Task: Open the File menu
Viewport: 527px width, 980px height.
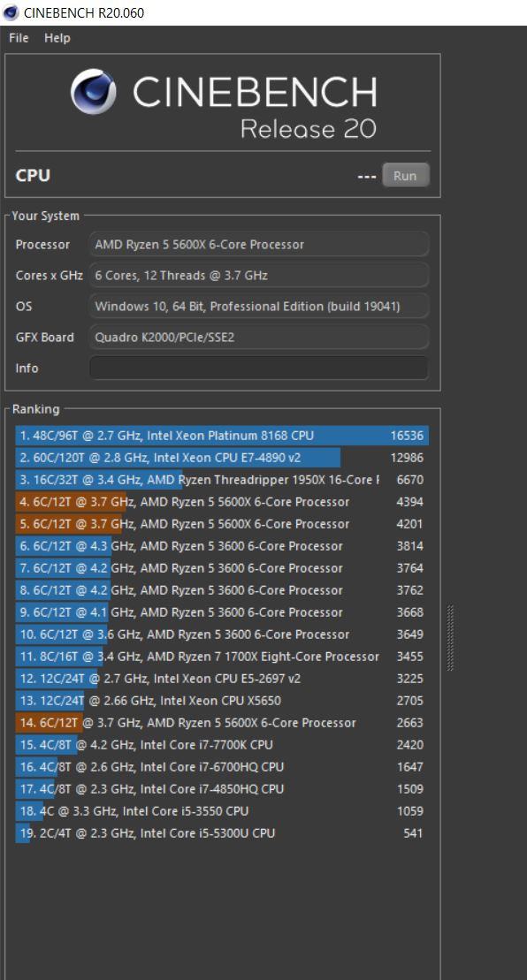Action: coord(19,38)
